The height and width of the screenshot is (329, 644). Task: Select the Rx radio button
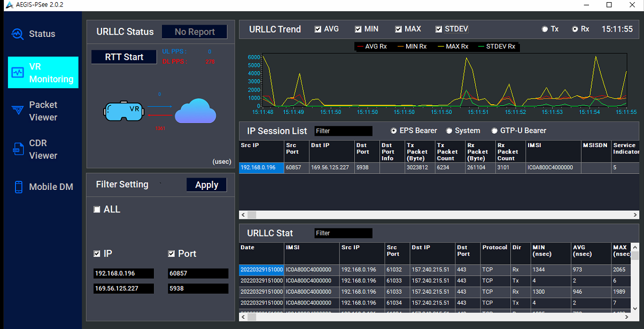(x=575, y=29)
